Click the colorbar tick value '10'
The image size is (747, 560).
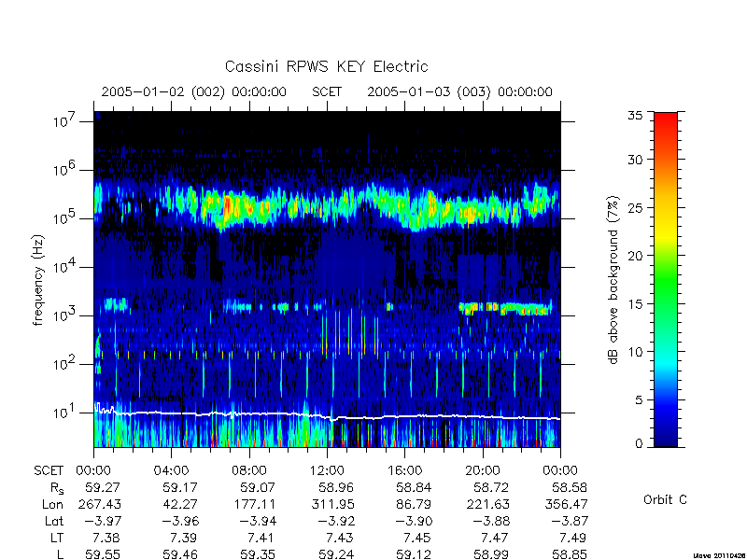tap(635, 352)
